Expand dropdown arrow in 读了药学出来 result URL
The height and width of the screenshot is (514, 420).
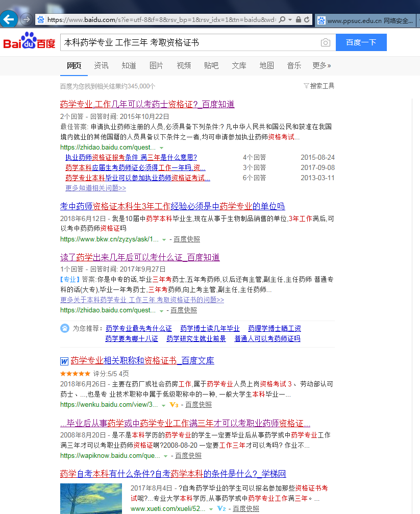[161, 311]
